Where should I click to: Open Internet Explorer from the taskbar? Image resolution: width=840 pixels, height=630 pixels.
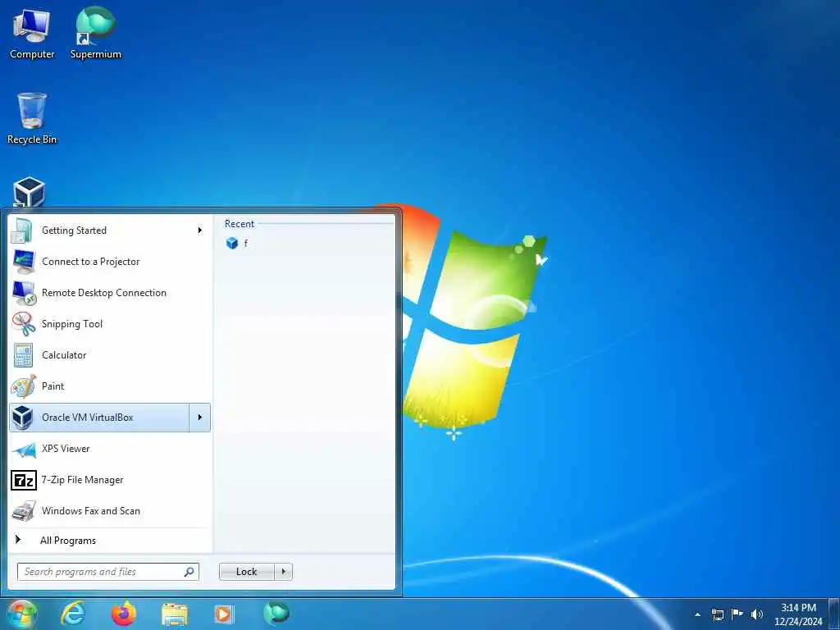pos(73,614)
